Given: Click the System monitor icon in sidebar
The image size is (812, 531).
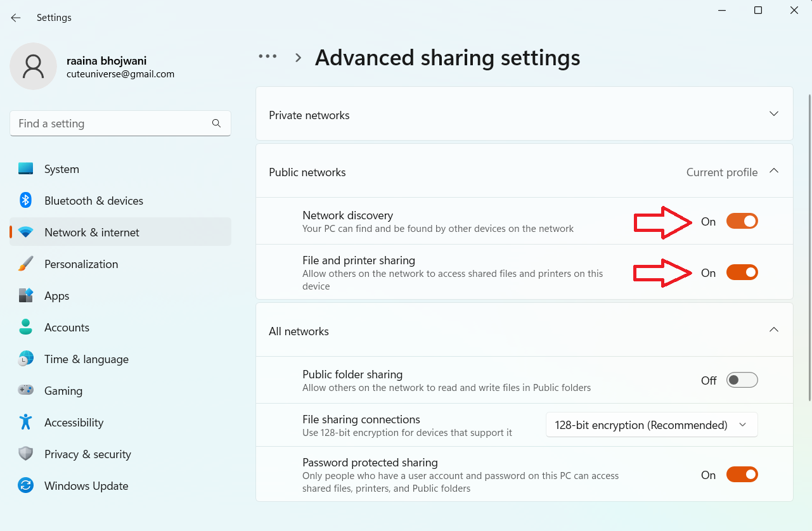Looking at the screenshot, I should click(25, 169).
